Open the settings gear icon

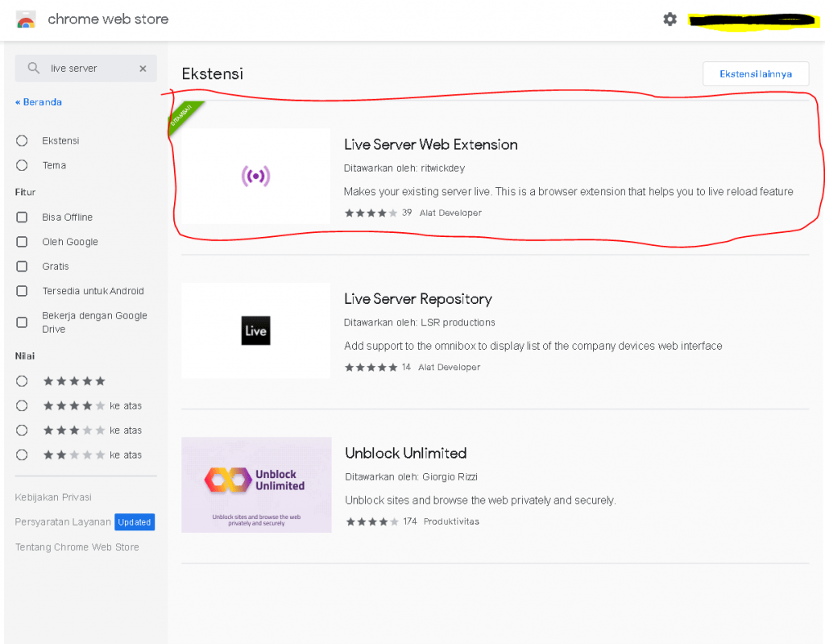coord(670,19)
